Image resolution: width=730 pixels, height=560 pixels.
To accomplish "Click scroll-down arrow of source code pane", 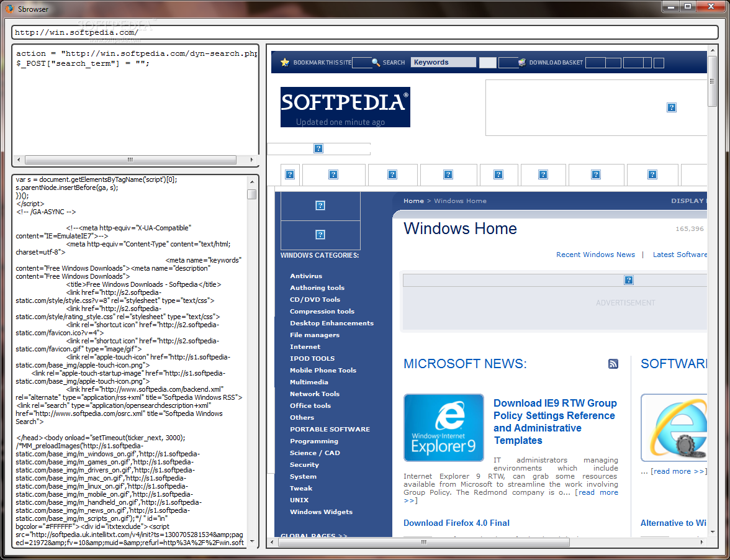I will (x=252, y=541).
